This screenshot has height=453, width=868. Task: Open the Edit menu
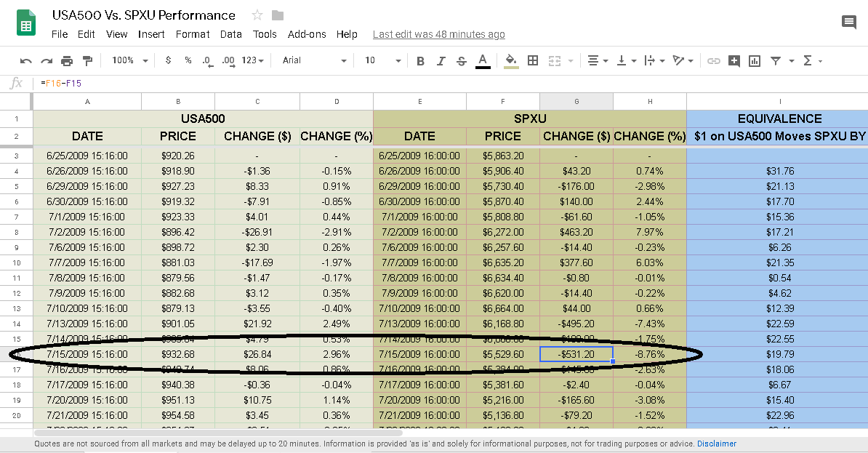coord(86,34)
